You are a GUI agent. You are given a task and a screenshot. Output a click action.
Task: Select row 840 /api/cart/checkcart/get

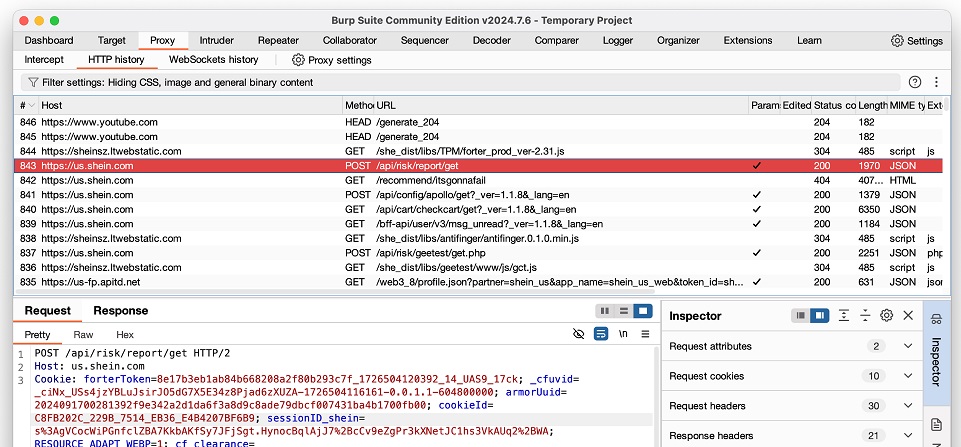click(478, 209)
